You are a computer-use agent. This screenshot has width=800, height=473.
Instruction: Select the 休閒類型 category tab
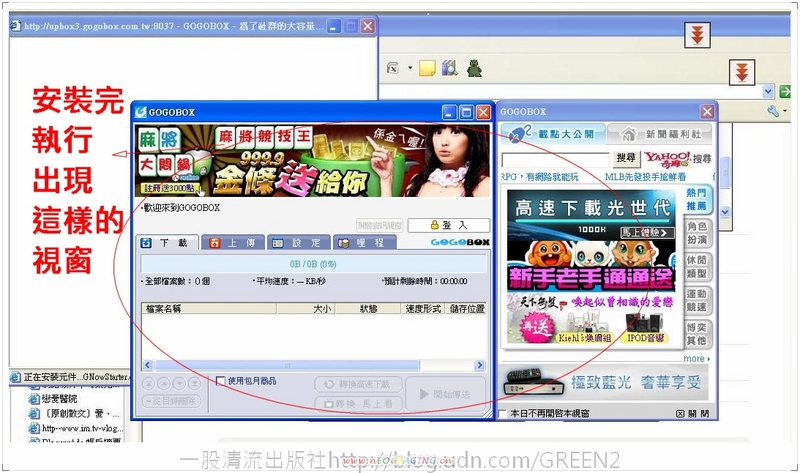point(697,267)
